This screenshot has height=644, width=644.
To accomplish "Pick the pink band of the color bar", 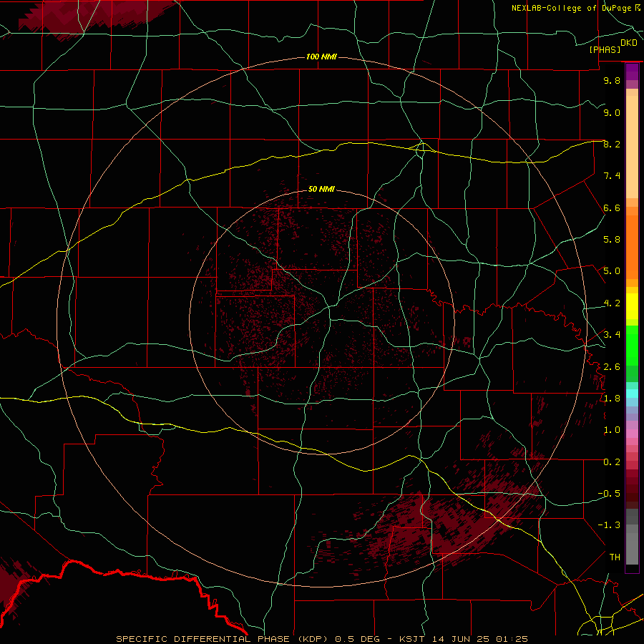I will pyautogui.click(x=632, y=434).
